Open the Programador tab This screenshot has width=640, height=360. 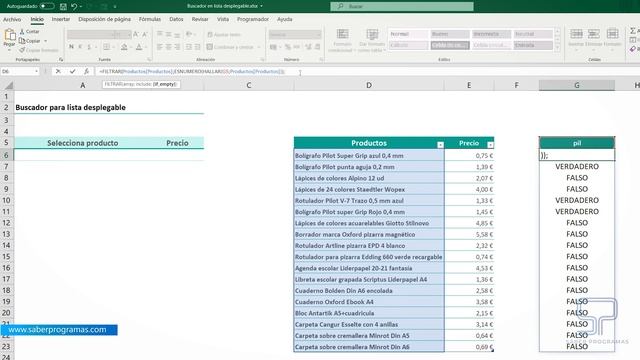point(253,19)
